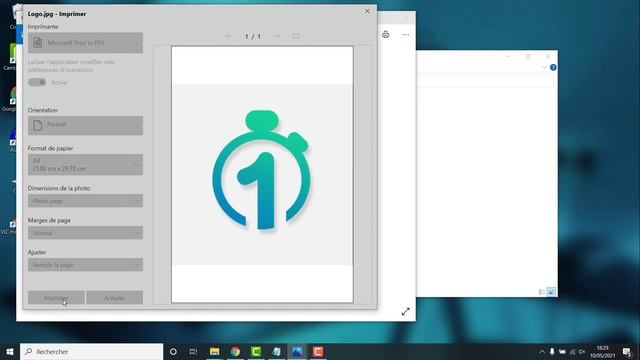Screen dimensions: 640x360
Task: Open the notification center icon
Action: 627,351
